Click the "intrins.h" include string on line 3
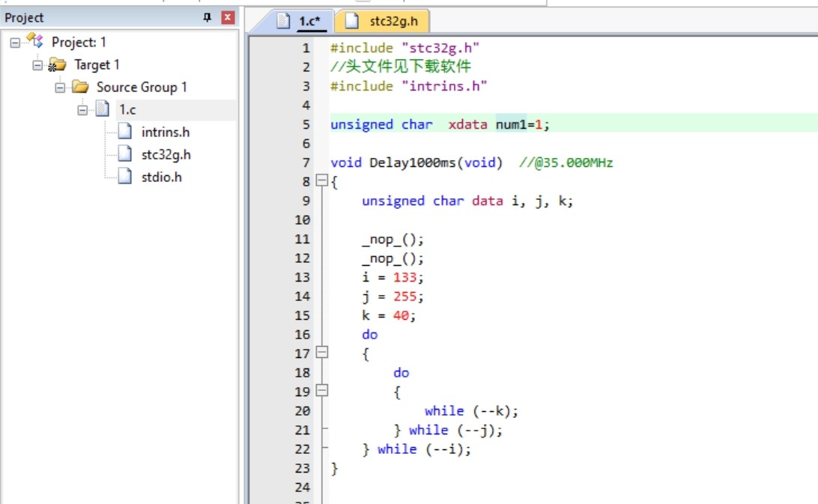 click(444, 86)
